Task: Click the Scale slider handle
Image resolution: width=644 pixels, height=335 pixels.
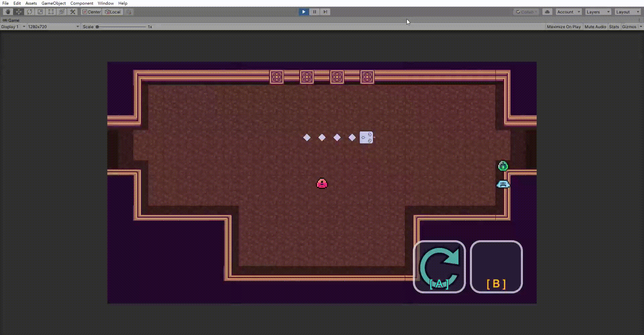Action: click(97, 27)
